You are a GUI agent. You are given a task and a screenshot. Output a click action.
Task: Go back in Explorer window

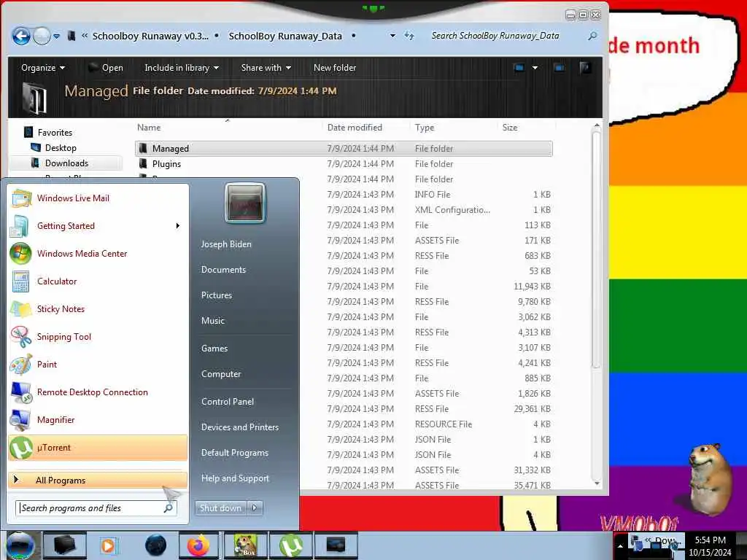[x=21, y=36]
